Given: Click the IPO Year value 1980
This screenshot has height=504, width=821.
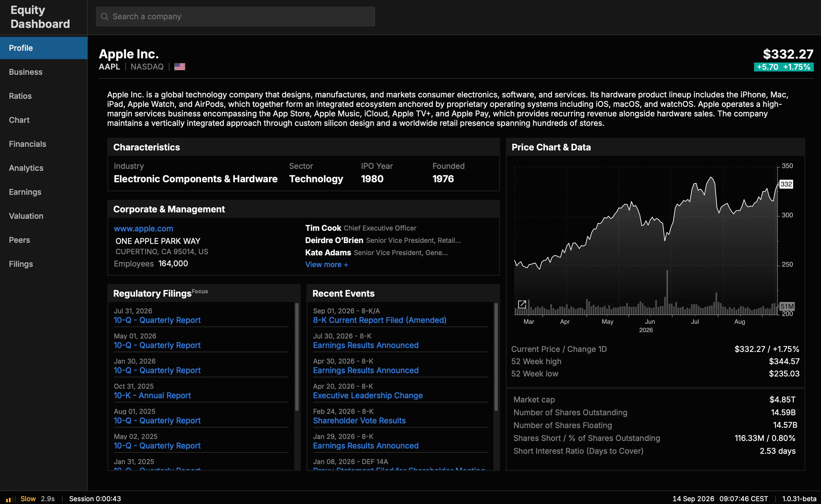Looking at the screenshot, I should coord(372,179).
